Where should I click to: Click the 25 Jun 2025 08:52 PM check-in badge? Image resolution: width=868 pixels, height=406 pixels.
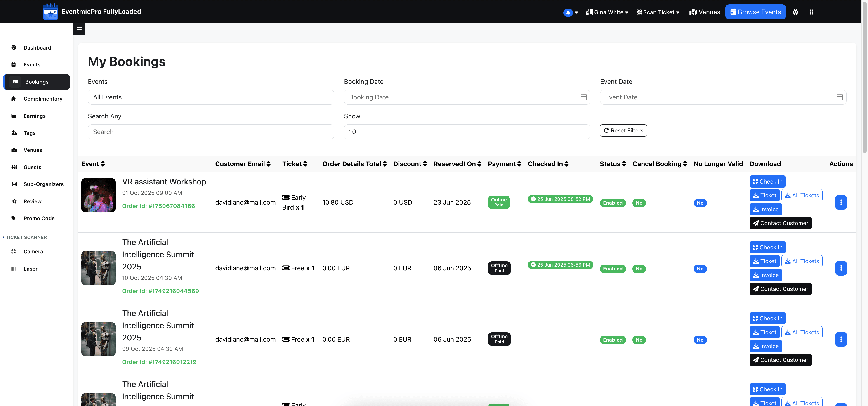(x=560, y=199)
